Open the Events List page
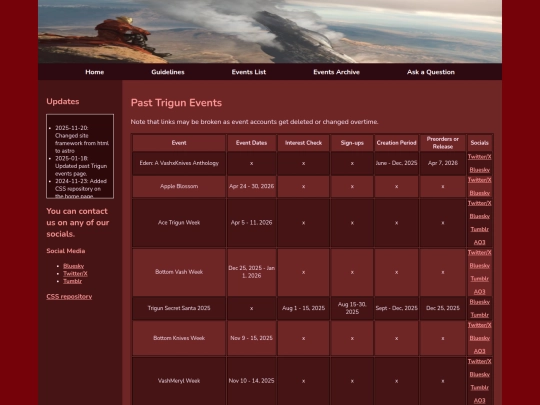Image resolution: width=540 pixels, height=405 pixels. point(249,72)
